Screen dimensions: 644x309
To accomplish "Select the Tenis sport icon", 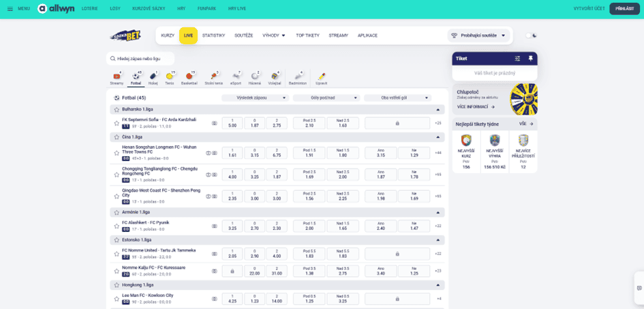I will tap(169, 78).
